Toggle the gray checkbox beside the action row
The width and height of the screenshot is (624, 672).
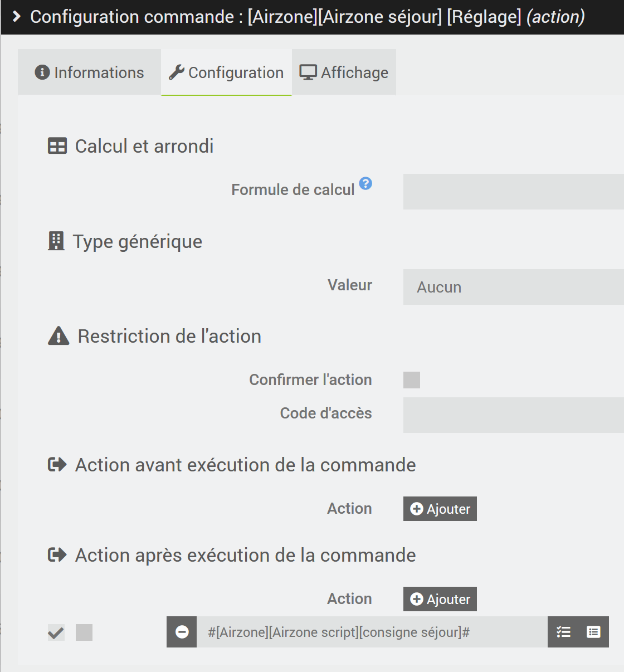[x=84, y=632]
